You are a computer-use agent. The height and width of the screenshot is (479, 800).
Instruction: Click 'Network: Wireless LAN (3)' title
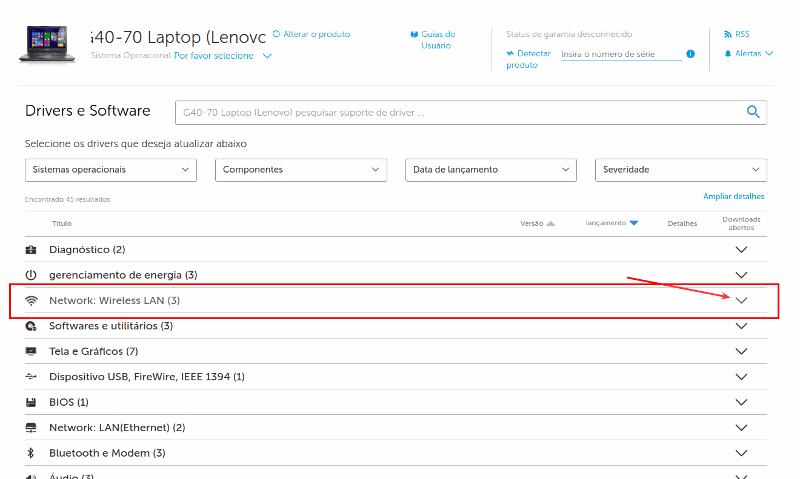pyautogui.click(x=115, y=300)
